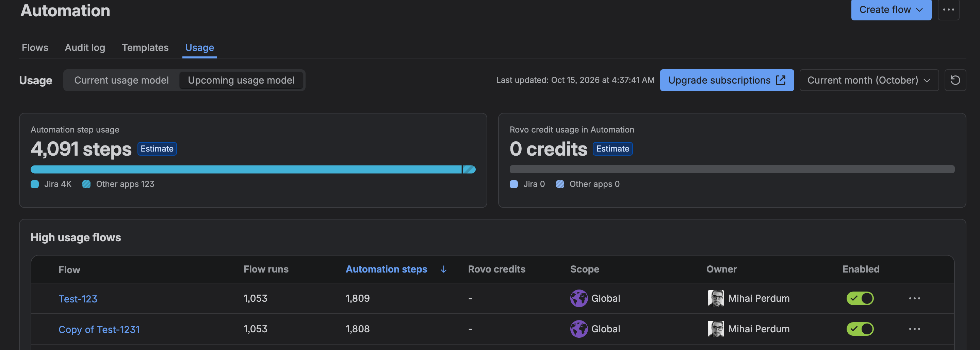980x350 pixels.
Task: Click the Flow runs column header
Action: click(x=266, y=269)
